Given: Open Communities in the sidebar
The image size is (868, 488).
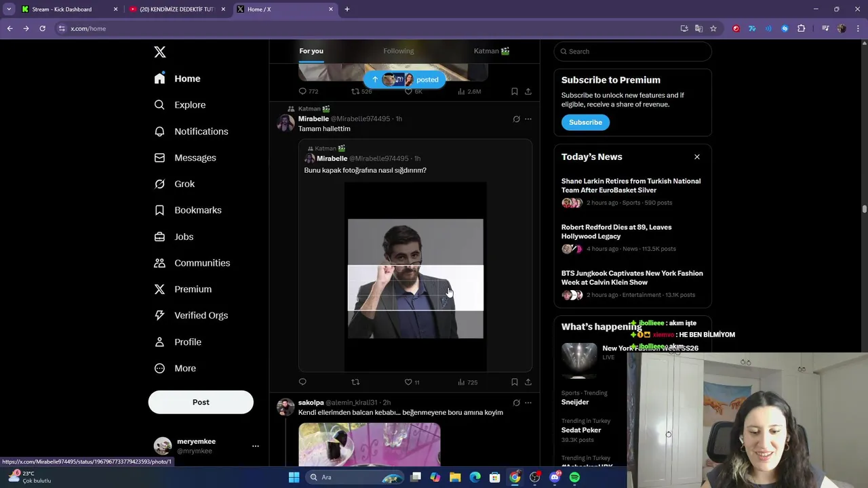Looking at the screenshot, I should 192,263.
